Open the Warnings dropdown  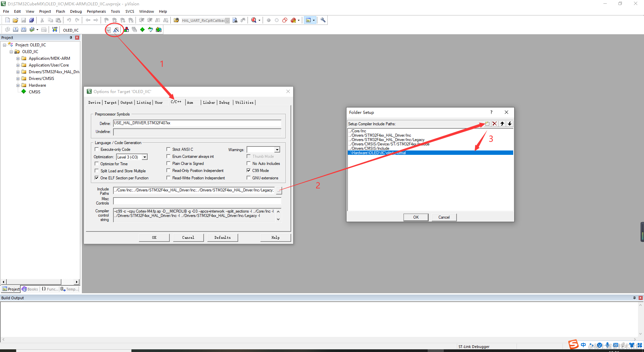pyautogui.click(x=277, y=149)
